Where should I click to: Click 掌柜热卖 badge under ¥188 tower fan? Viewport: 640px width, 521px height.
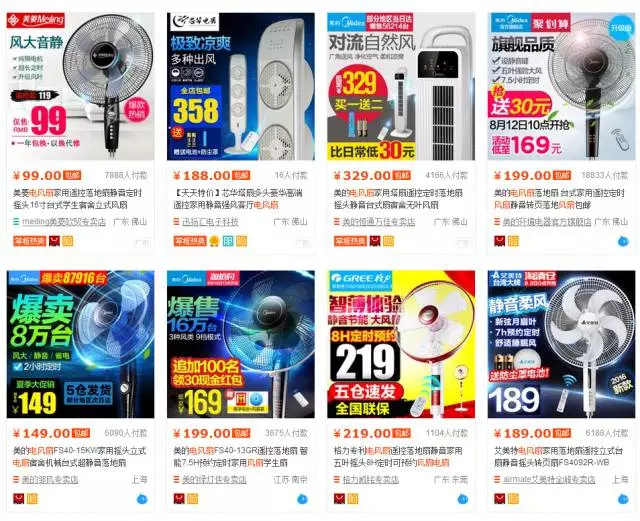click(190, 241)
